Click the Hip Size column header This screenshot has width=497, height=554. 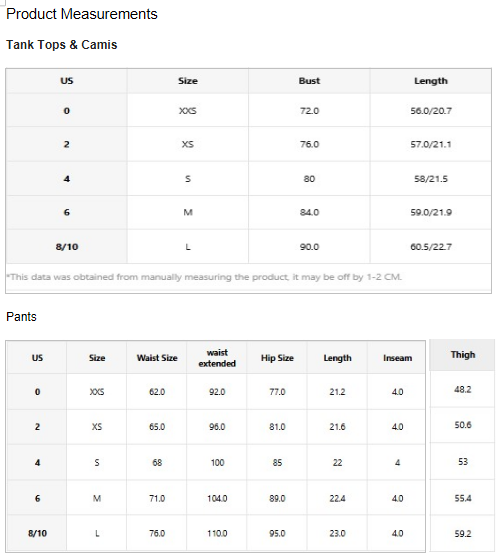coord(277,358)
